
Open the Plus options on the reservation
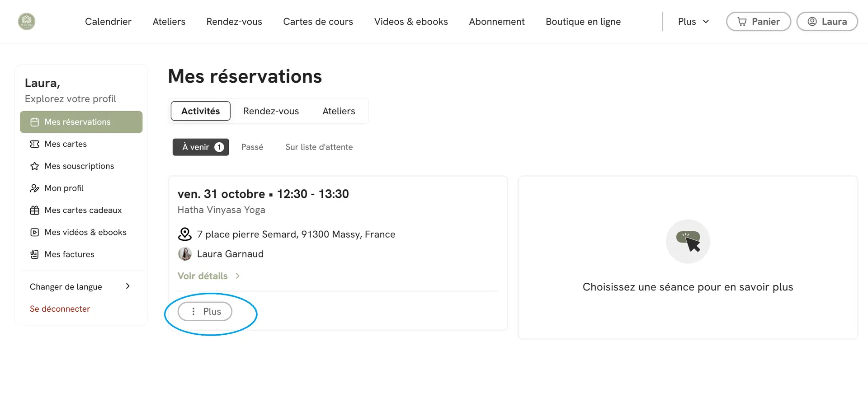(x=205, y=312)
